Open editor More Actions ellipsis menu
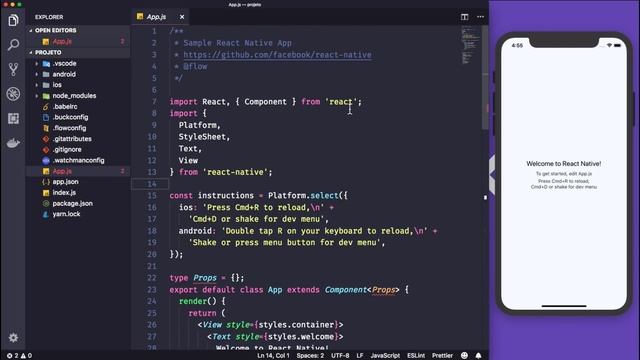640x360 pixels. (x=480, y=17)
